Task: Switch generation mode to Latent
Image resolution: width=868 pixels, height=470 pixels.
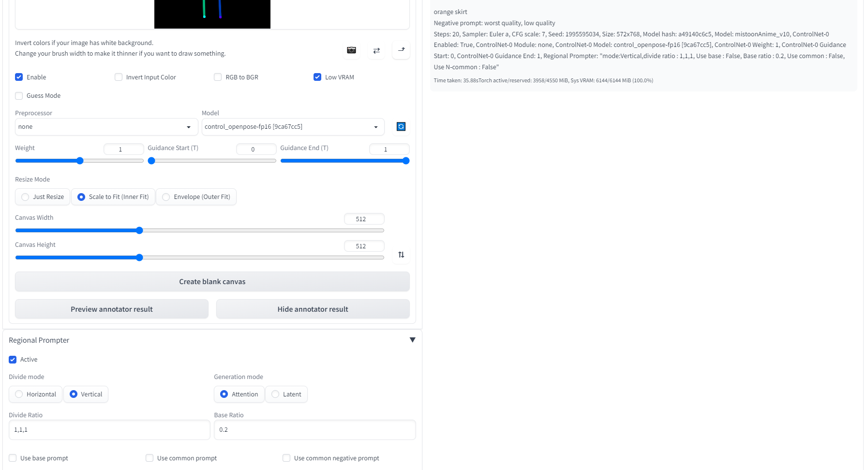Action: (x=275, y=394)
